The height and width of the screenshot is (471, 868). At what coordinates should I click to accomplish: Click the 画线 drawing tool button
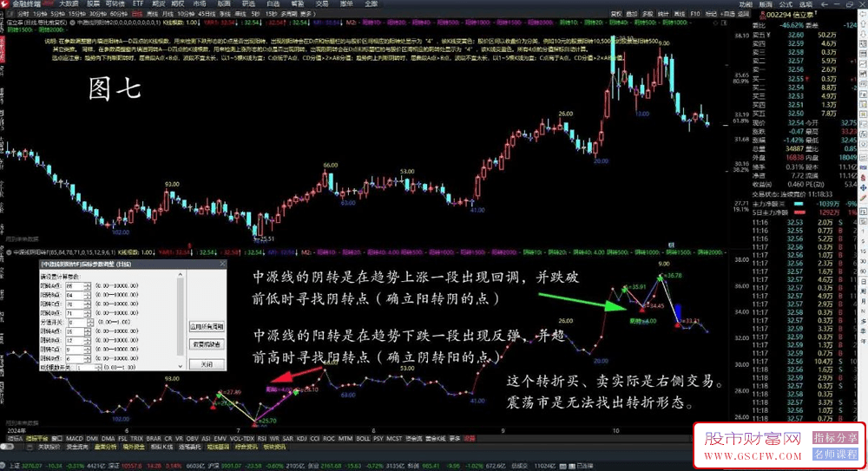click(680, 14)
